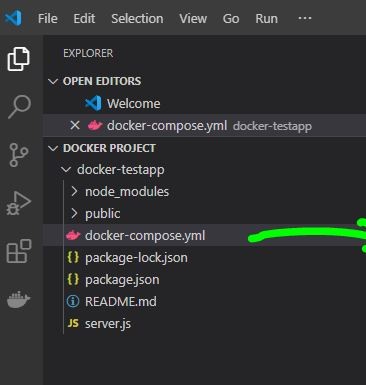Open the File menu
The image size is (366, 385).
(x=48, y=18)
